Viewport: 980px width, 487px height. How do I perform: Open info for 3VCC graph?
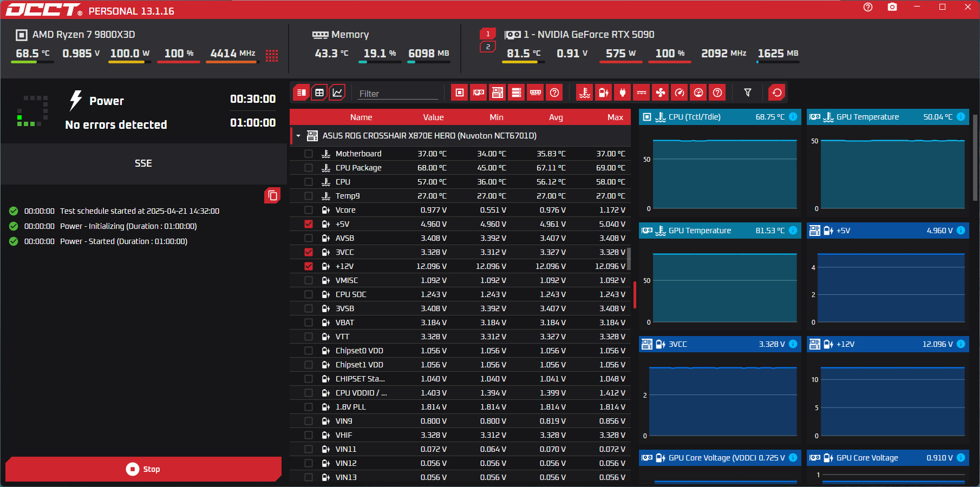(x=793, y=344)
